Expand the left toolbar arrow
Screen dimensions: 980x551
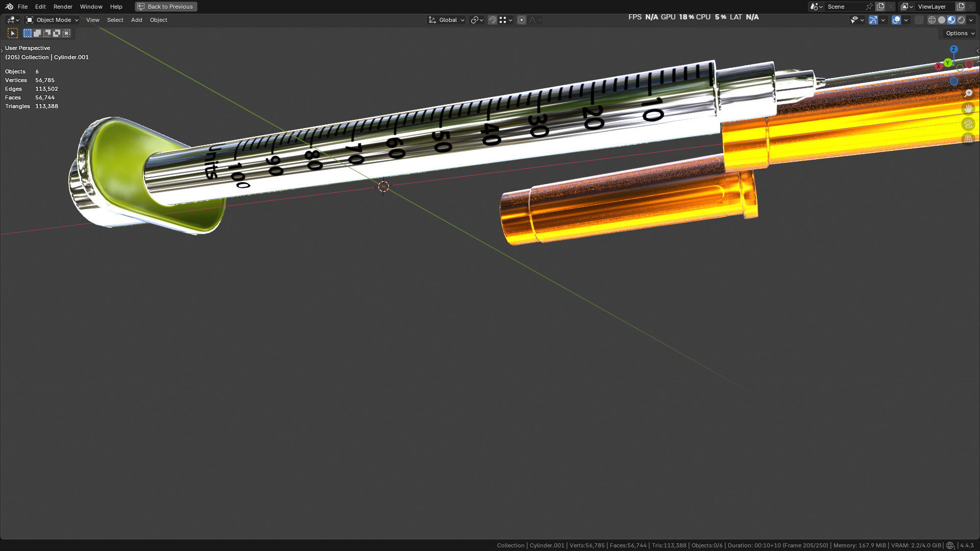point(2,51)
